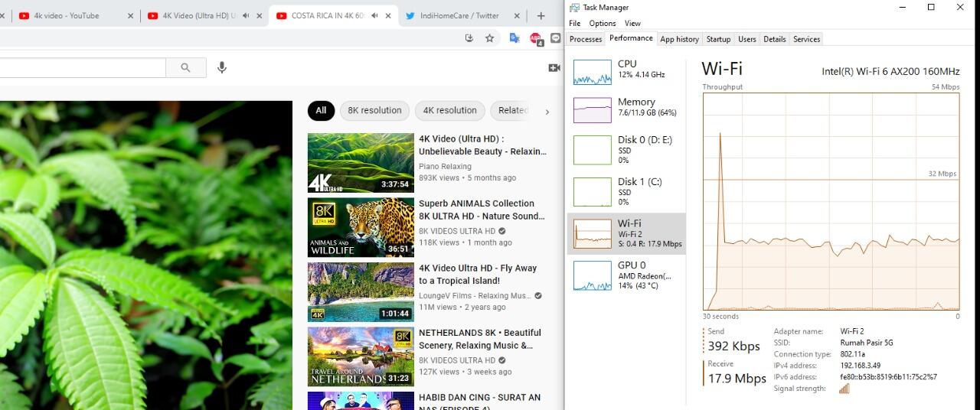980x410 pixels.
Task: Click the install app icon in address bar
Action: coord(469,38)
